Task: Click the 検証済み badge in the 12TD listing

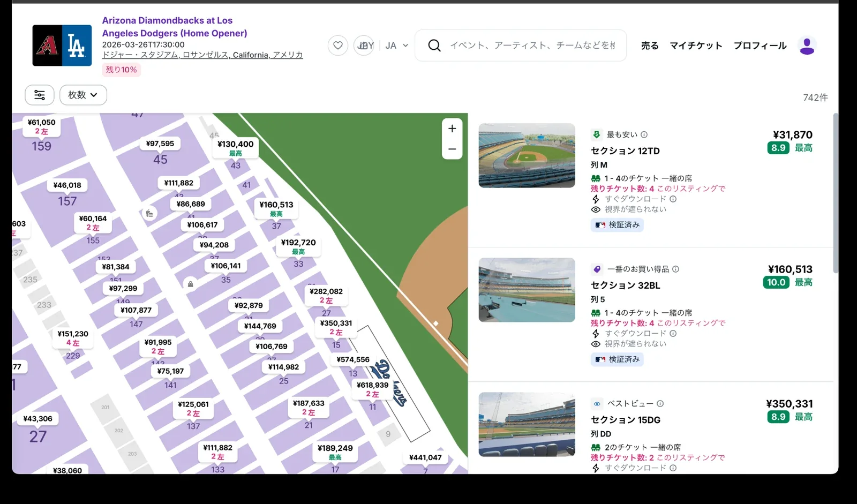Action: coord(617,225)
